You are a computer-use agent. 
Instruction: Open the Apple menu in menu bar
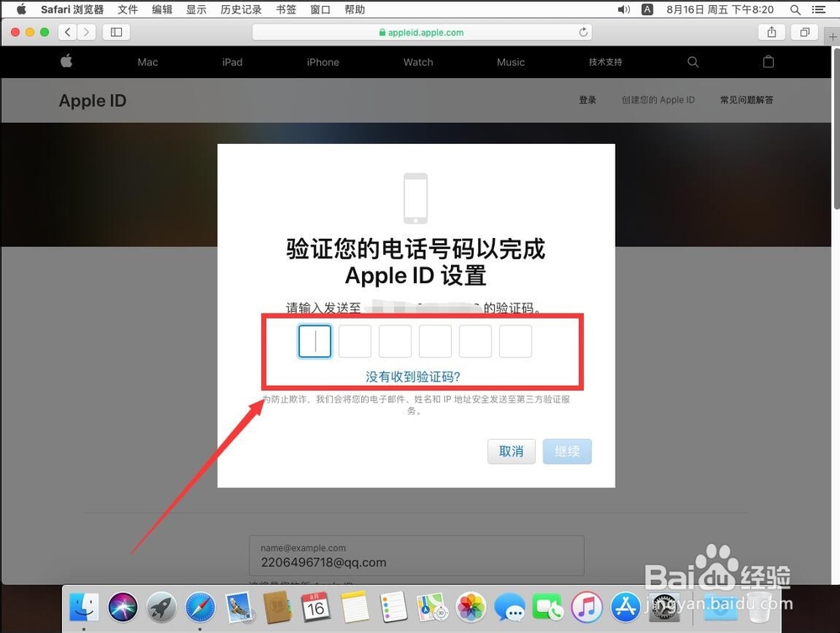(x=21, y=9)
